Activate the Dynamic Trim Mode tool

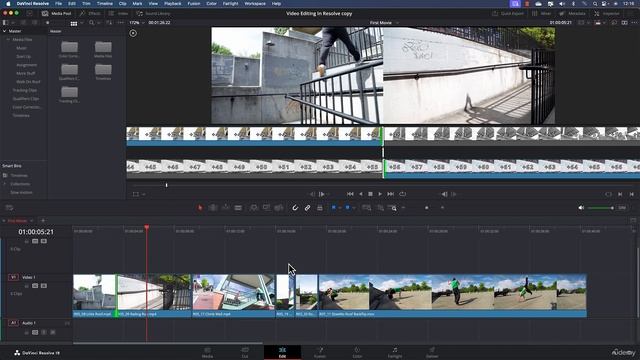click(x=225, y=208)
